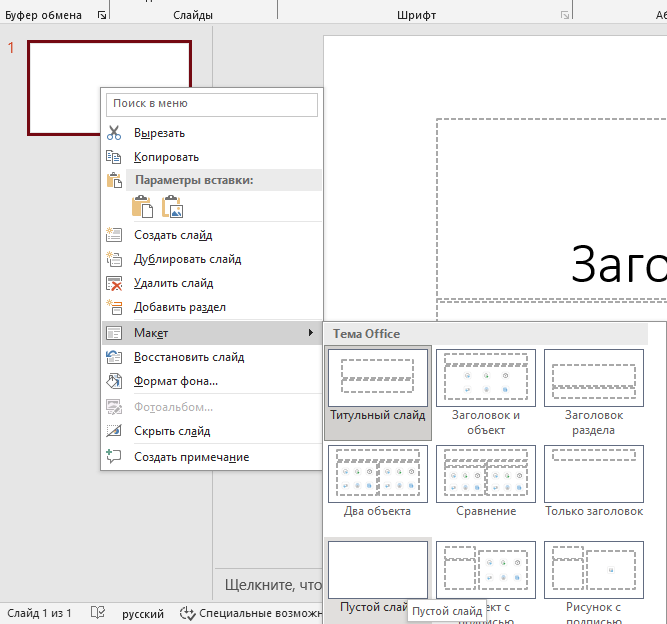Click spell check icon in status bar

click(98, 613)
